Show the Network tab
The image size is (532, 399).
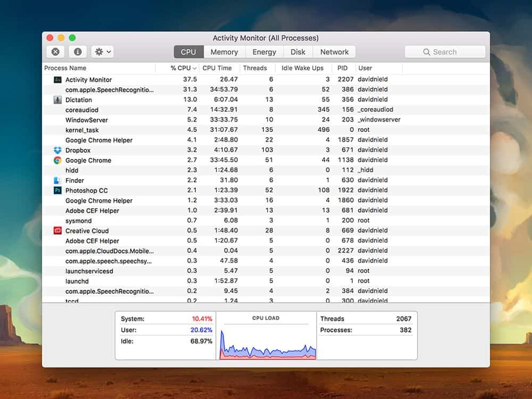tap(334, 52)
